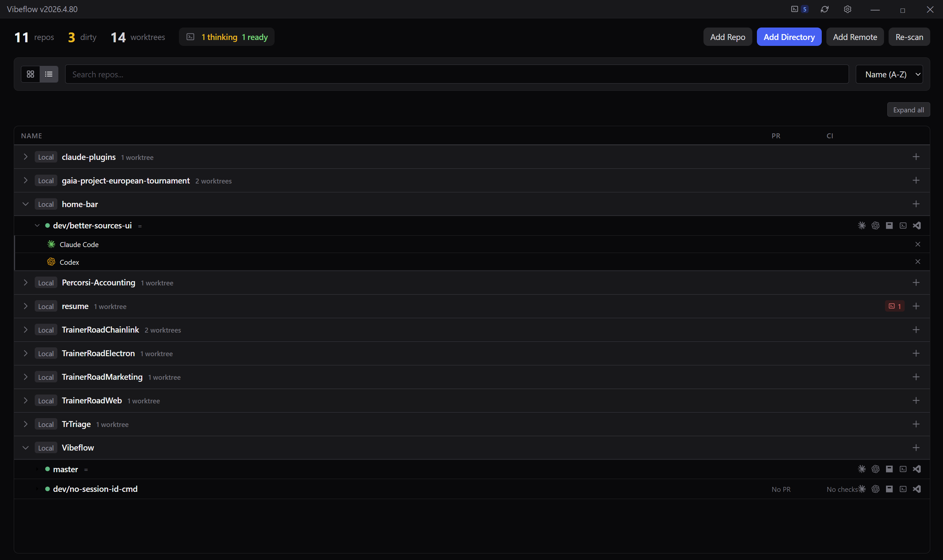Click the CI column header
Image resolution: width=943 pixels, height=560 pixels.
coord(830,136)
